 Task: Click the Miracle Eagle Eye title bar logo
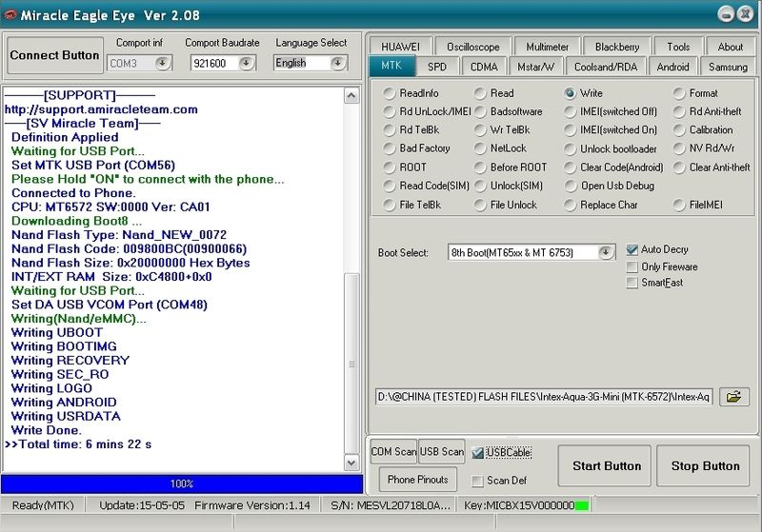10,14
